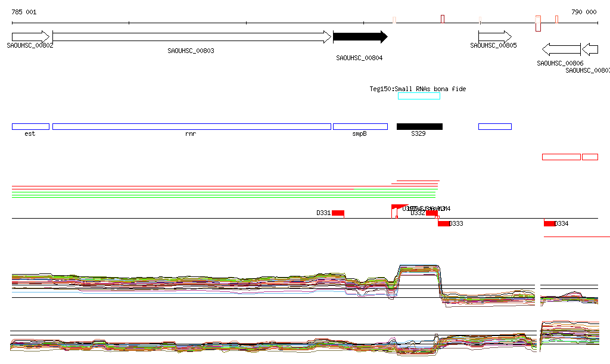Select the SAOUHSC_00807 arrow at the right edge
Image resolution: width=610 pixels, height=364 pixels.
coord(590,49)
